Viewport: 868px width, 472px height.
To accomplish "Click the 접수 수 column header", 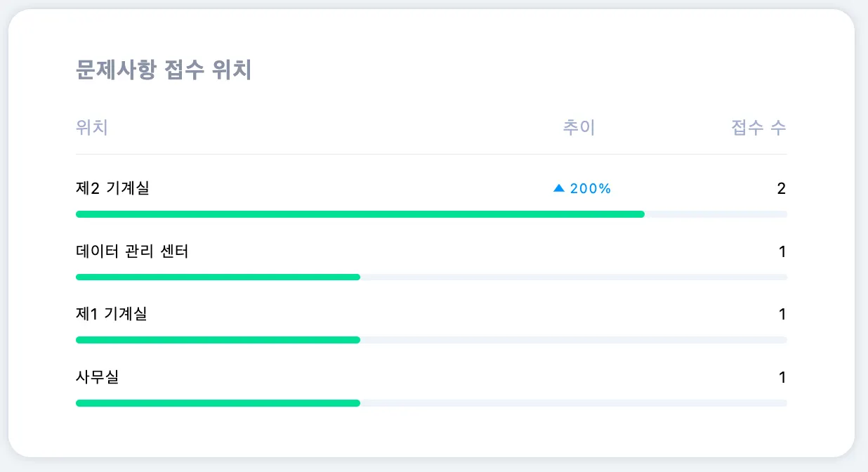I will 758,128.
